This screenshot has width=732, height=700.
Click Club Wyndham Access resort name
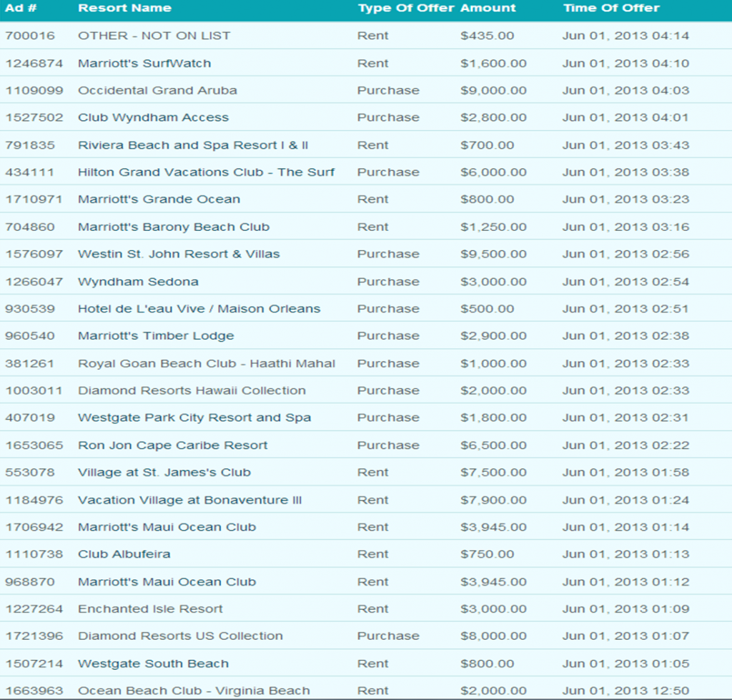(x=153, y=118)
